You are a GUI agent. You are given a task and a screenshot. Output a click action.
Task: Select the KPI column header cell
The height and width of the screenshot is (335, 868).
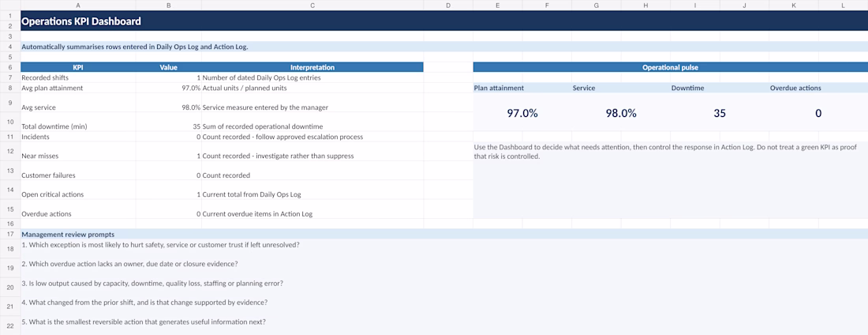(x=77, y=67)
